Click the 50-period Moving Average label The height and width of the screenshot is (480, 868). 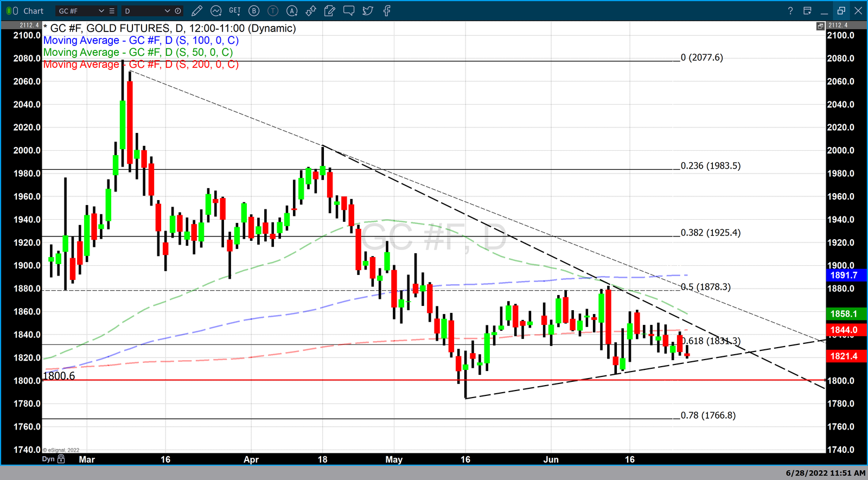tap(138, 53)
